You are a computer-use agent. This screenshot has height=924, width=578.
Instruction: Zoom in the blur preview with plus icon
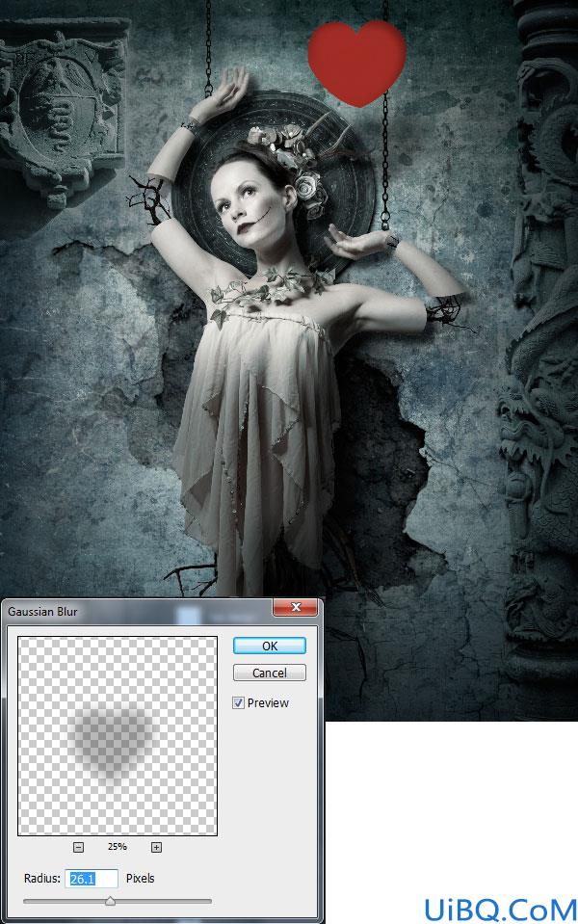click(x=156, y=847)
